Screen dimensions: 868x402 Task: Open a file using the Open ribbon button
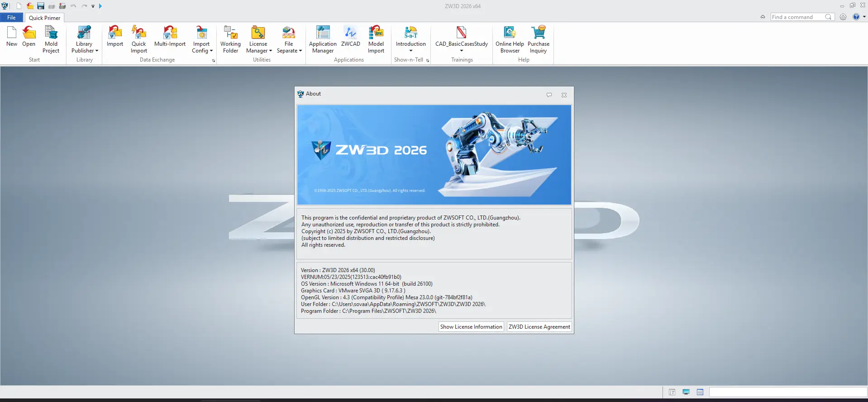(29, 36)
